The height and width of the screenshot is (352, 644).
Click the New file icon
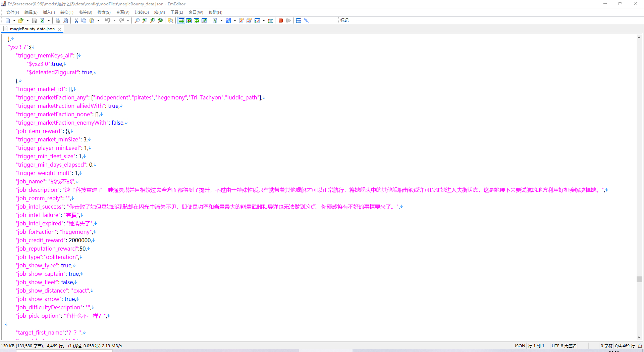(8, 20)
